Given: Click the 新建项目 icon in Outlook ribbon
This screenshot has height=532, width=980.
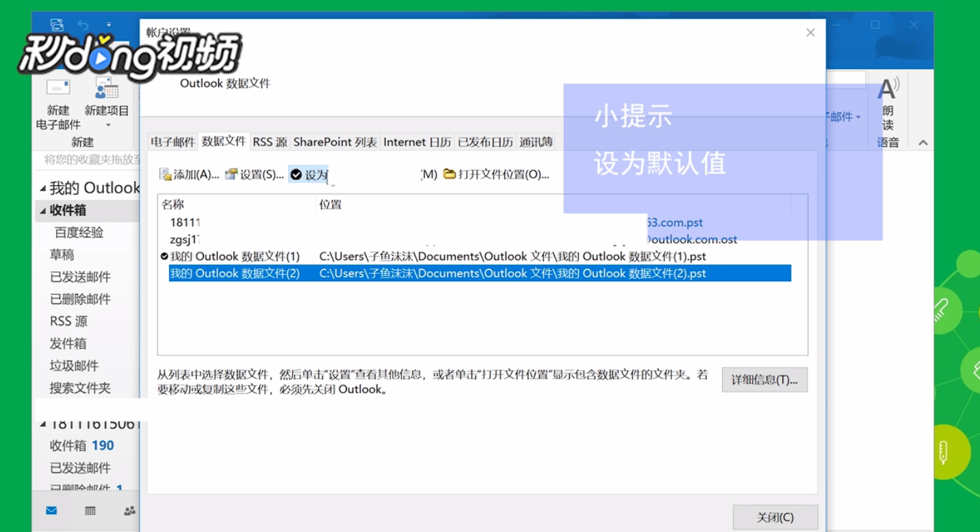Looking at the screenshot, I should pyautogui.click(x=107, y=88).
